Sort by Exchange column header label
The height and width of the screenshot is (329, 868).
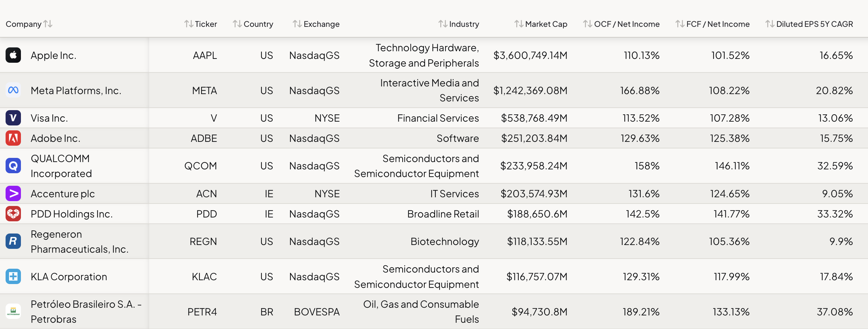pos(321,24)
